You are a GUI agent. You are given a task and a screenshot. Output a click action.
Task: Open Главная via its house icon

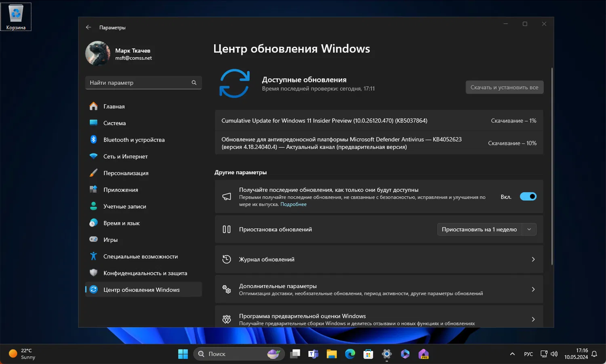coord(93,106)
